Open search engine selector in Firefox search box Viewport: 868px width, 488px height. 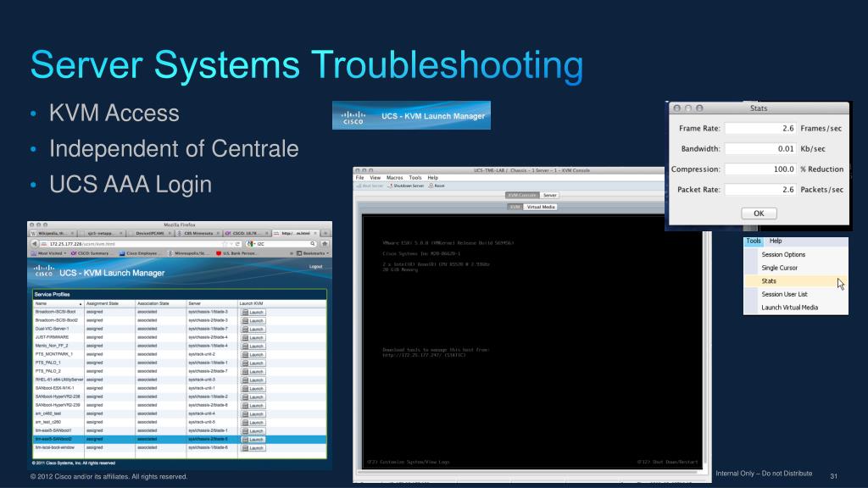(251, 243)
